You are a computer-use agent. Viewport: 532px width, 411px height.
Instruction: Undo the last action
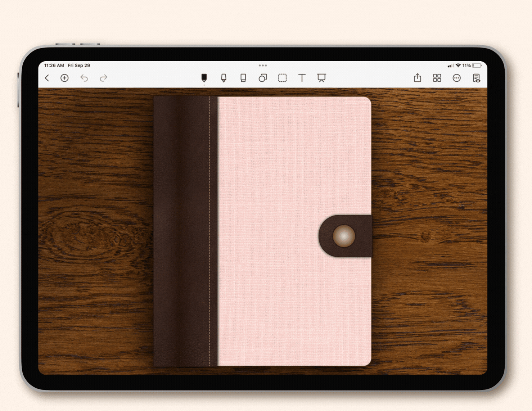click(x=84, y=78)
